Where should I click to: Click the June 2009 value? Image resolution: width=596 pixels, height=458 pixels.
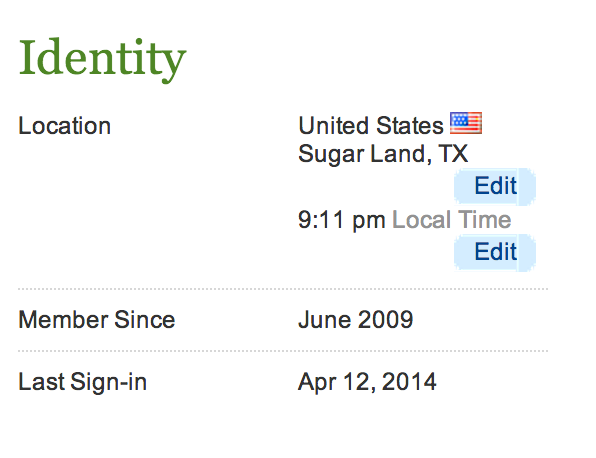(x=355, y=320)
